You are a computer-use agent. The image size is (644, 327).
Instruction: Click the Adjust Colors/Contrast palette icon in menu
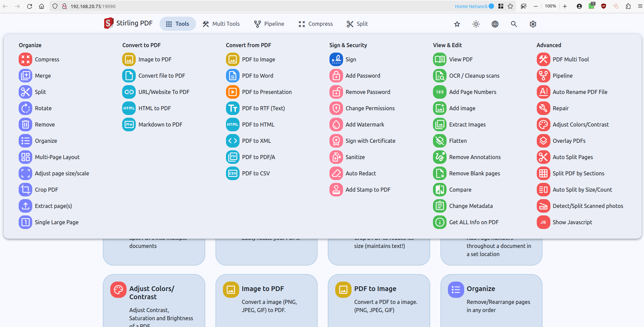click(x=544, y=124)
